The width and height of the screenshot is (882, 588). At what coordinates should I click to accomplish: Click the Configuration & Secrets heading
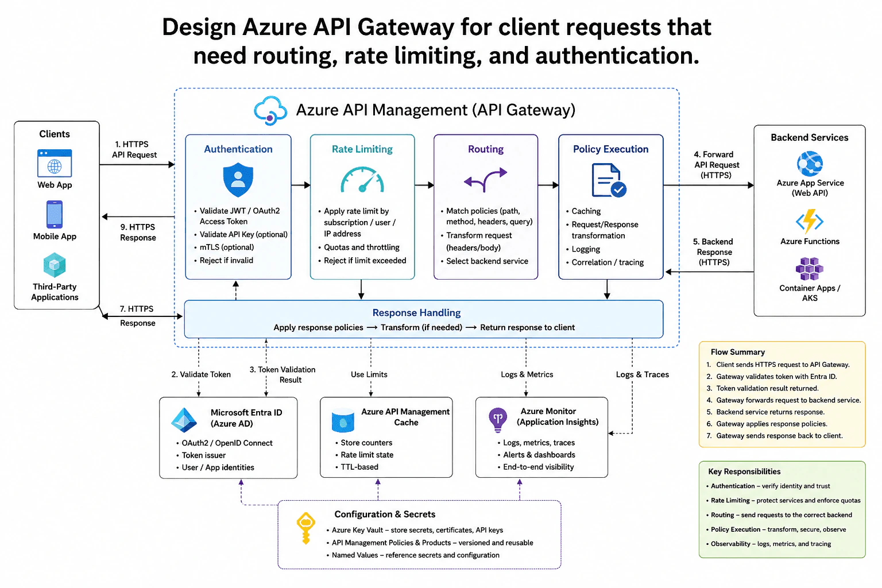tap(385, 514)
